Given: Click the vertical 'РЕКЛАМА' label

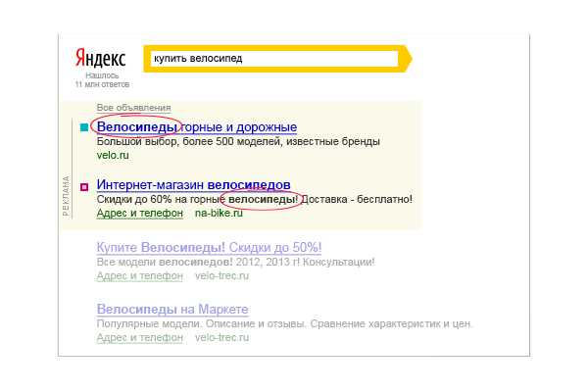Looking at the screenshot, I should tap(66, 196).
